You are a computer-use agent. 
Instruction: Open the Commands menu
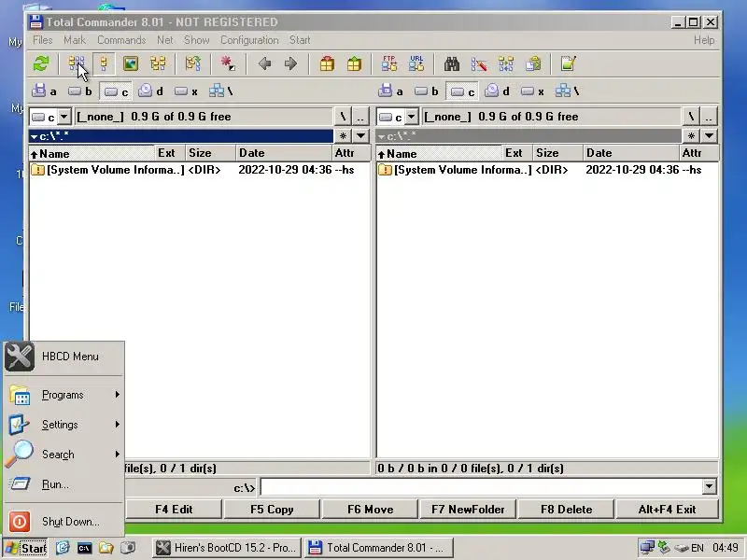[121, 40]
